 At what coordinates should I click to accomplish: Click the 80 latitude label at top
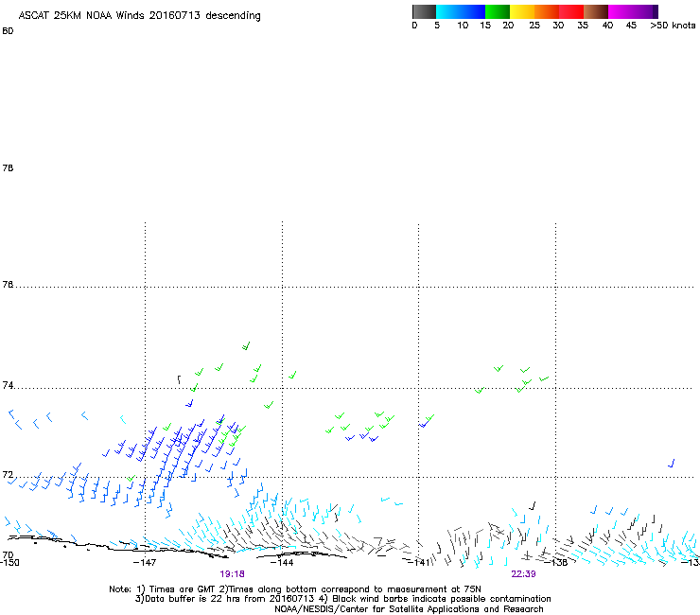(8, 31)
